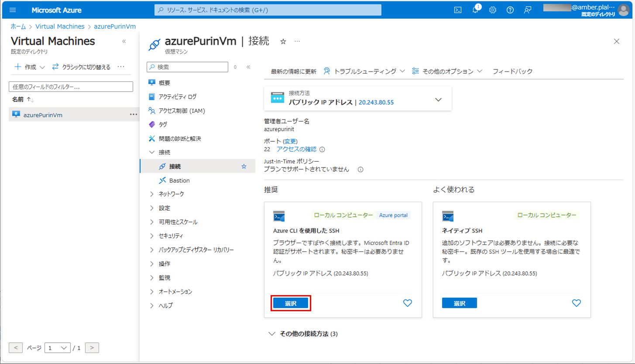Click クラシックに切り替える

coord(81,67)
